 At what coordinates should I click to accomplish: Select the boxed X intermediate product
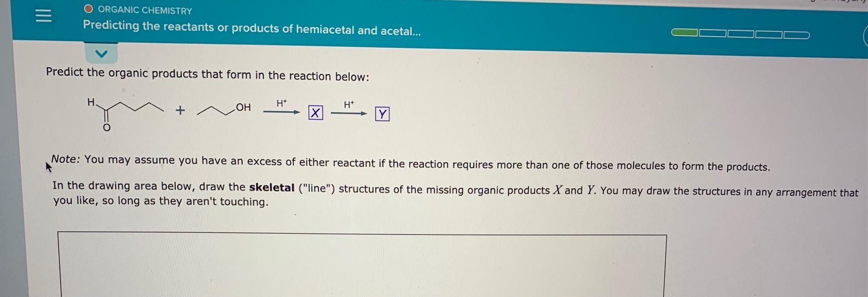(x=315, y=113)
